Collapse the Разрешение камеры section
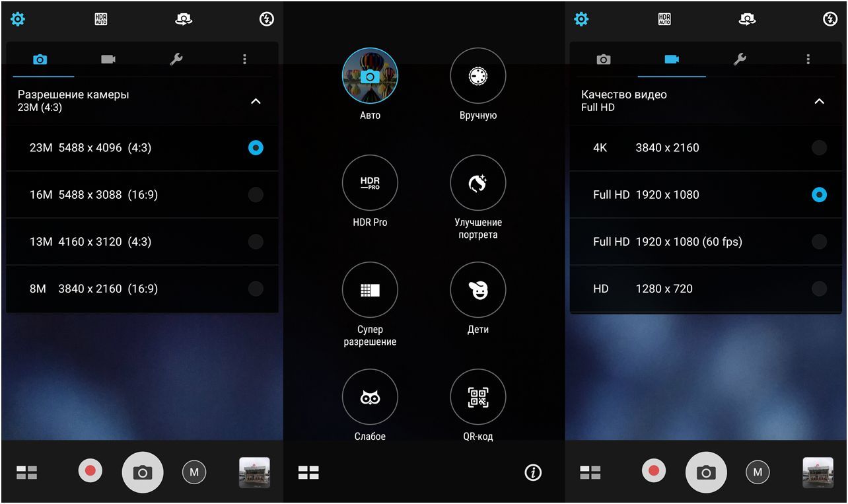Viewport: 848px width, 504px height. point(256,101)
